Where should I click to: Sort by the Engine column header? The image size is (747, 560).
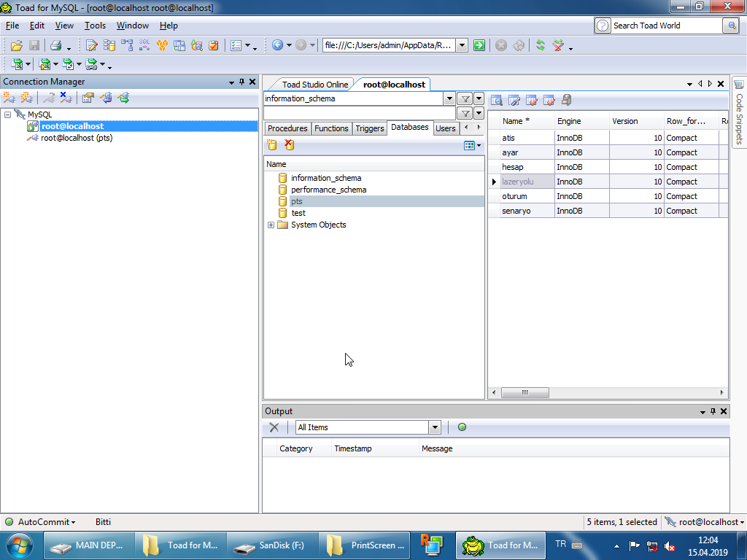pos(581,122)
